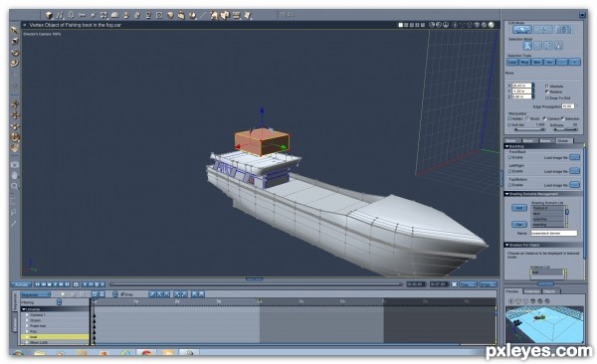Click the zoom icon in sequencer toolbar
Screen dimensions: 597x364
83,294
